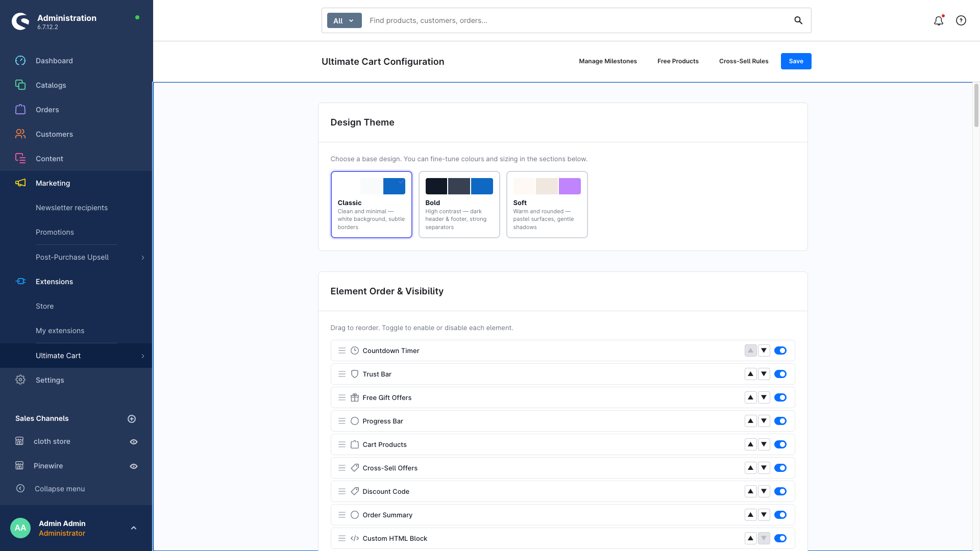This screenshot has height=551, width=980.
Task: Toggle visibility eye for cloth store
Action: (x=134, y=442)
